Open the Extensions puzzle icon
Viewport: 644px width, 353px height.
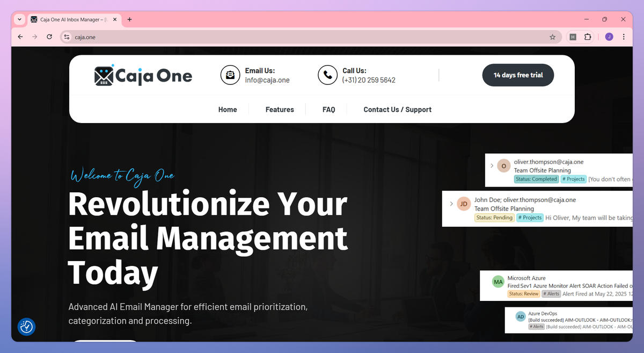point(588,37)
